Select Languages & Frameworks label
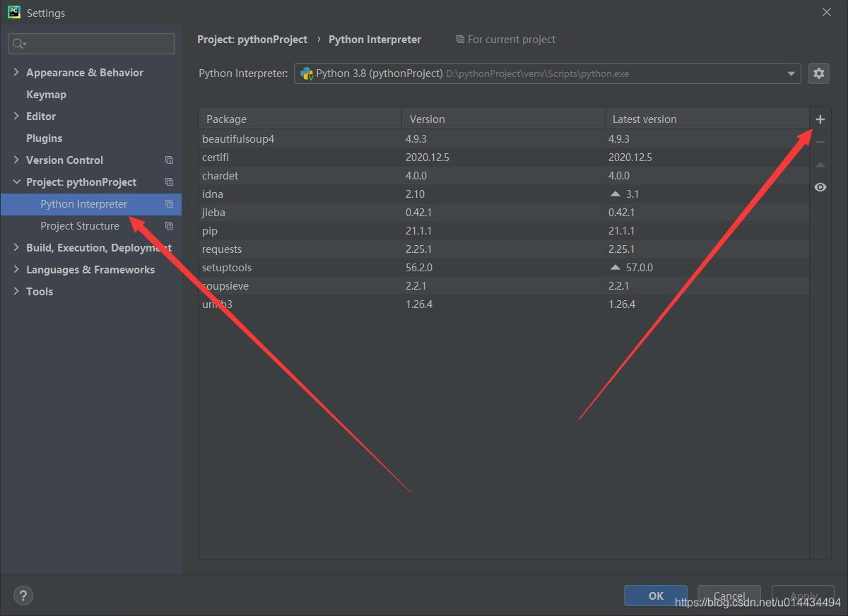The height and width of the screenshot is (616, 848). pyautogui.click(x=90, y=270)
